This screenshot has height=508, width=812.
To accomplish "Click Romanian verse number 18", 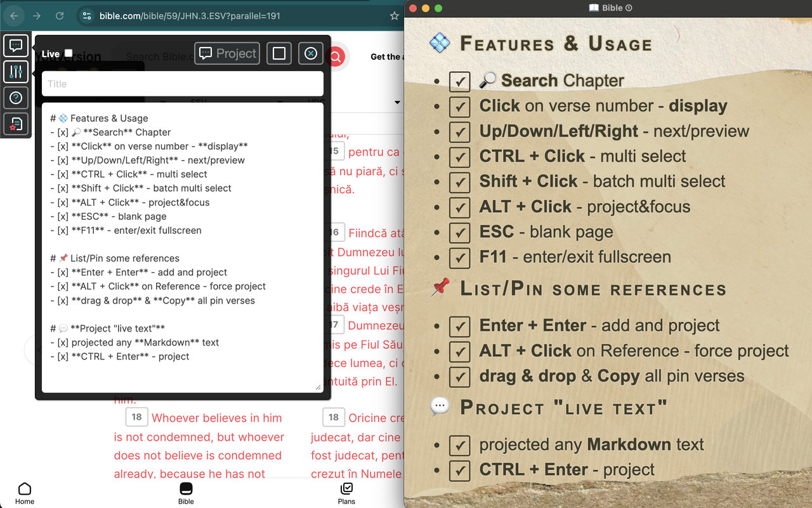I will click(x=334, y=417).
